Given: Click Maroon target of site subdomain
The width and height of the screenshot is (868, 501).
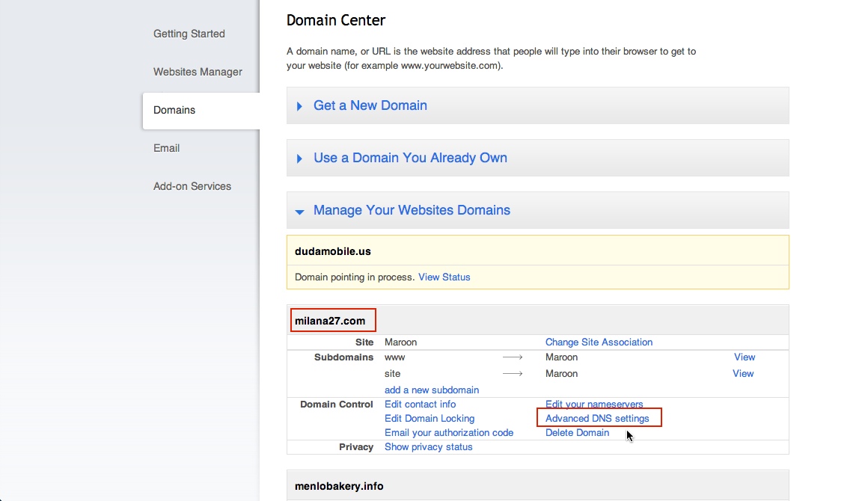Looking at the screenshot, I should [561, 374].
